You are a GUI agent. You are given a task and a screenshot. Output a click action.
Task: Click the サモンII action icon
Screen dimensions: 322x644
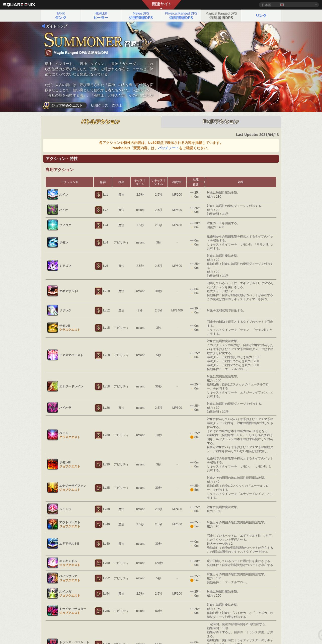(53, 328)
